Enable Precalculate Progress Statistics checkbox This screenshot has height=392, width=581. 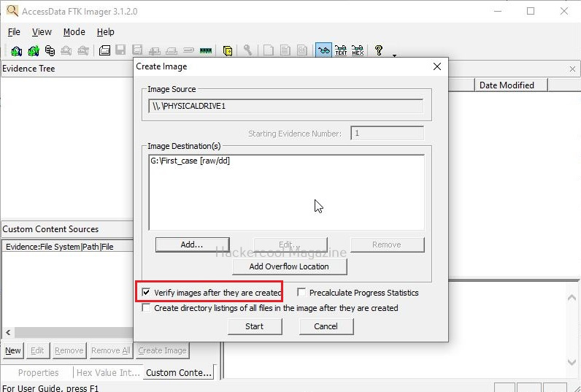pyautogui.click(x=302, y=293)
